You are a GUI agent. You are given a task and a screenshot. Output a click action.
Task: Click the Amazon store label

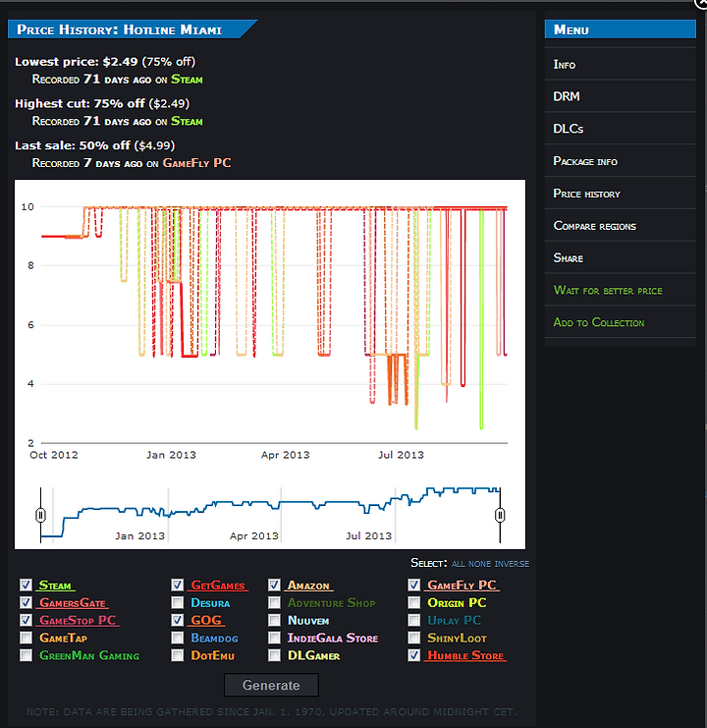[x=308, y=586]
